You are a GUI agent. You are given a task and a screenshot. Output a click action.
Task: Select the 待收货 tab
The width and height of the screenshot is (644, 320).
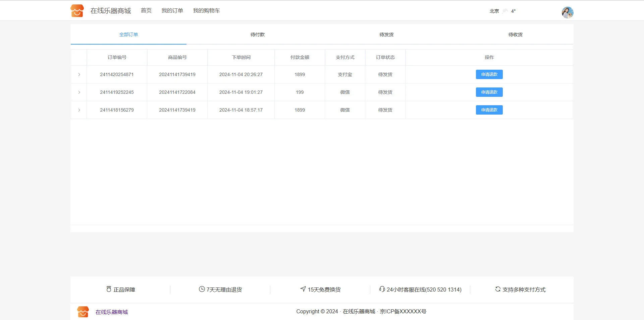(x=515, y=35)
